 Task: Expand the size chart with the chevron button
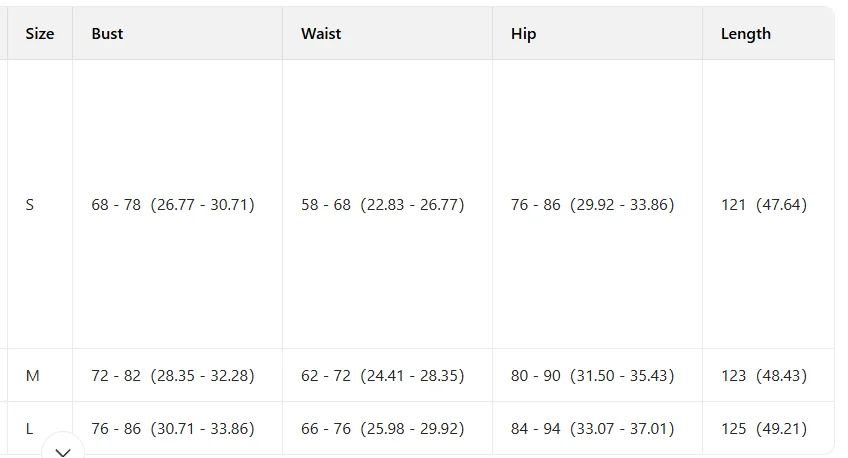click(63, 449)
